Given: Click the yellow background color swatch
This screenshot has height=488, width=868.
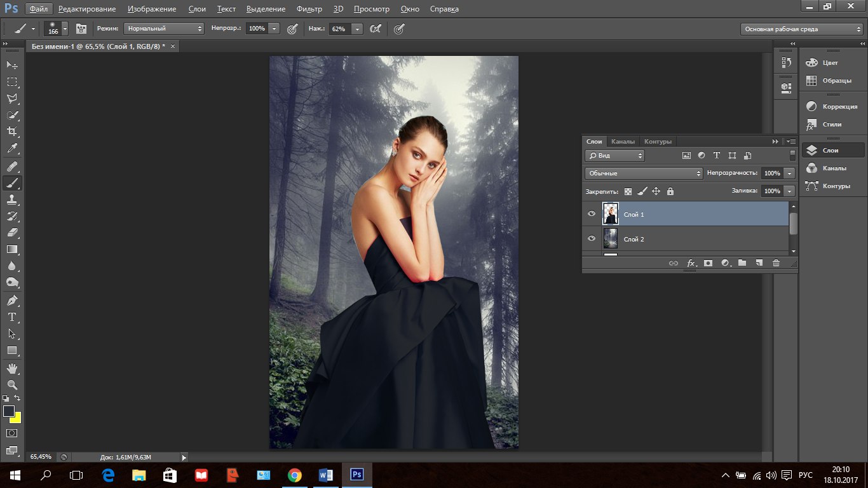Looking at the screenshot, I should point(17,419).
